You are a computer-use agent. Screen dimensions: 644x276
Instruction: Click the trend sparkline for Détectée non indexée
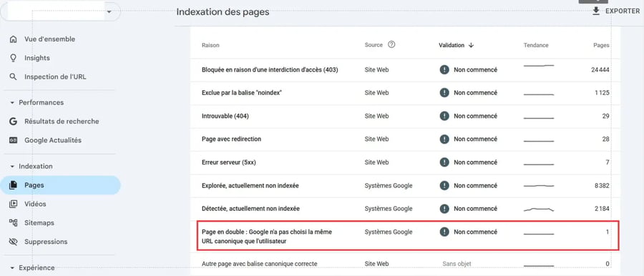coord(539,210)
